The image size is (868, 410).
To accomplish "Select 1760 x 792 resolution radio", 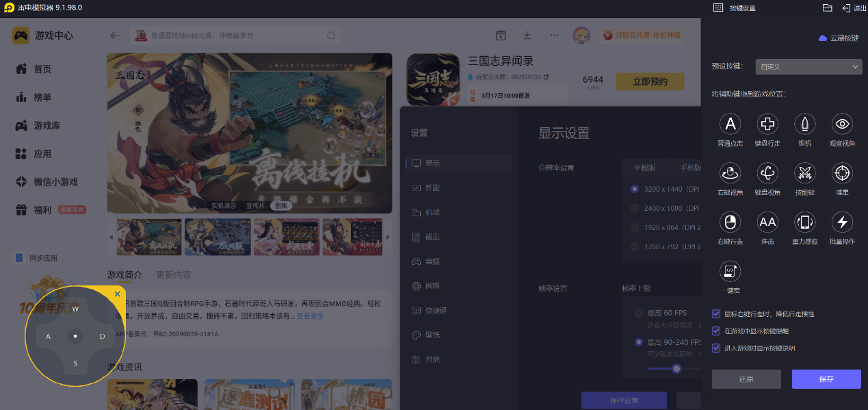I will 635,246.
